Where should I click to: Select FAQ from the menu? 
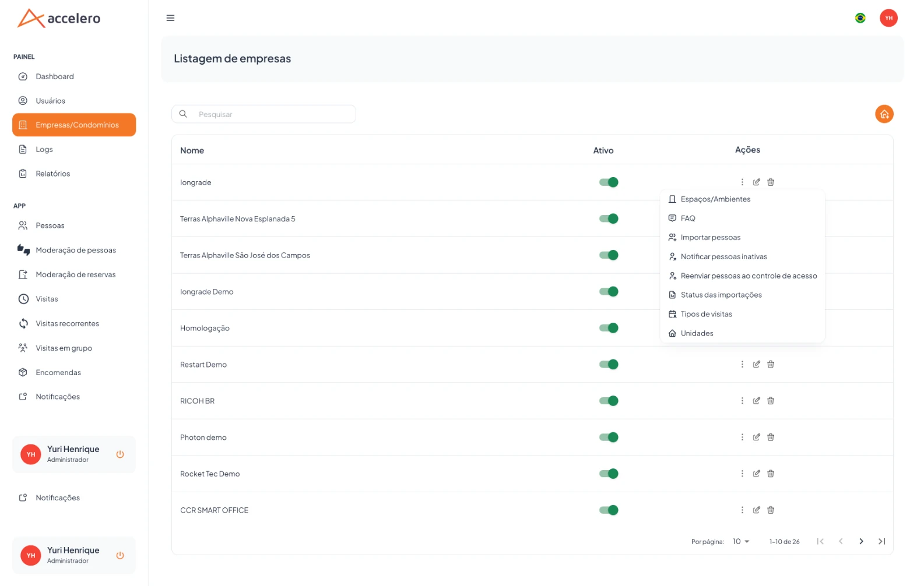click(742, 218)
